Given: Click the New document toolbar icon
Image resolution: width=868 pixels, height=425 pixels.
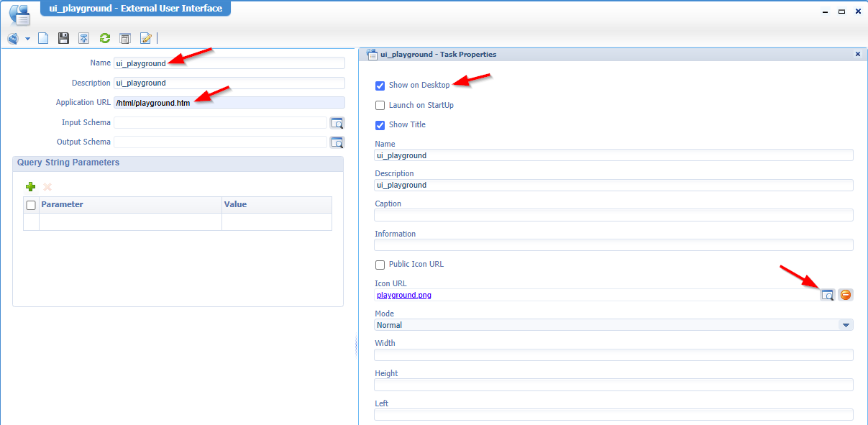Looking at the screenshot, I should pos(43,38).
